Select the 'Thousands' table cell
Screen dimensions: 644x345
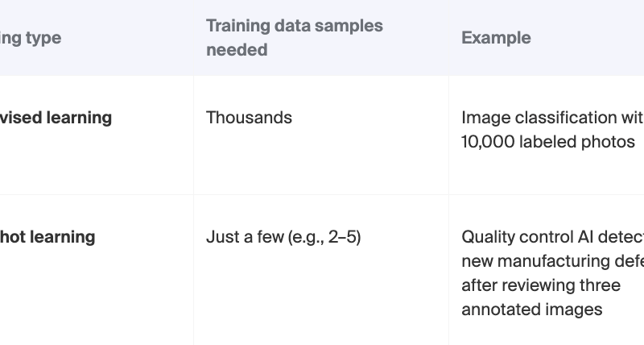(249, 118)
